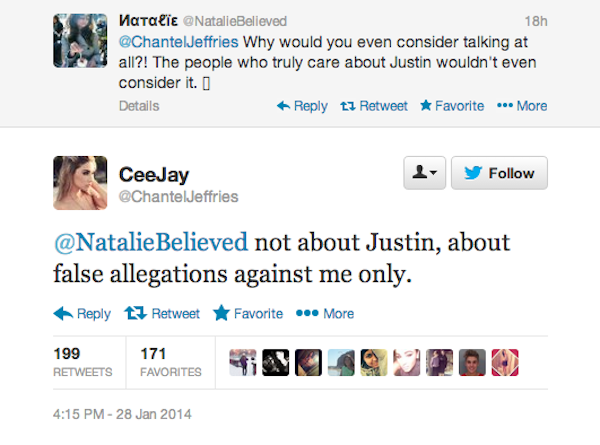The image size is (600, 445).
Task: Open More options on CeeJay's tweet
Action: [329, 313]
